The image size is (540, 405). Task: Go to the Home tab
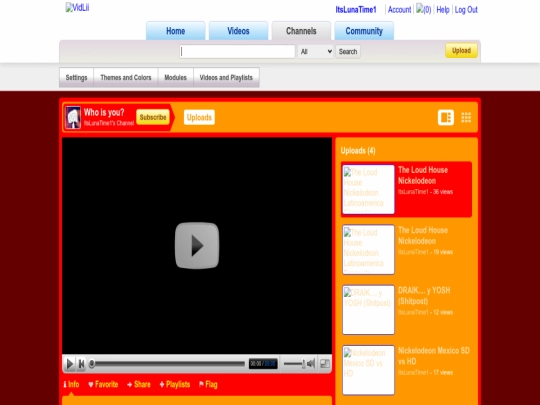(176, 31)
